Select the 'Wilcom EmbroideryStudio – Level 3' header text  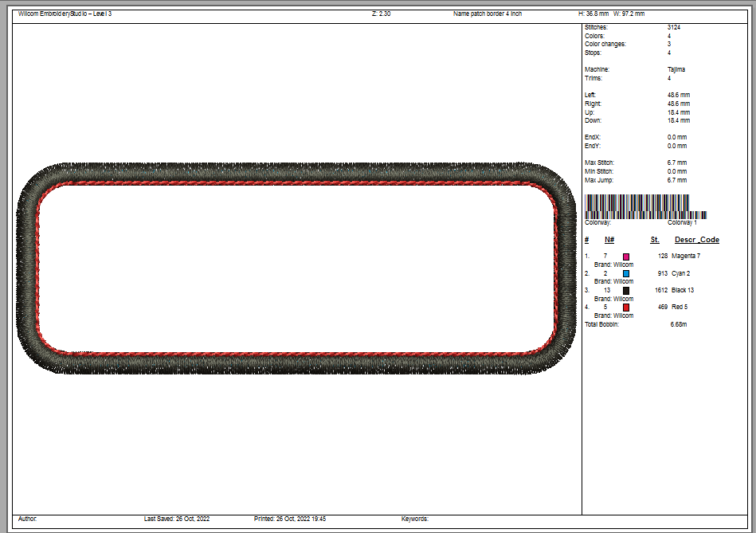[x=65, y=14]
